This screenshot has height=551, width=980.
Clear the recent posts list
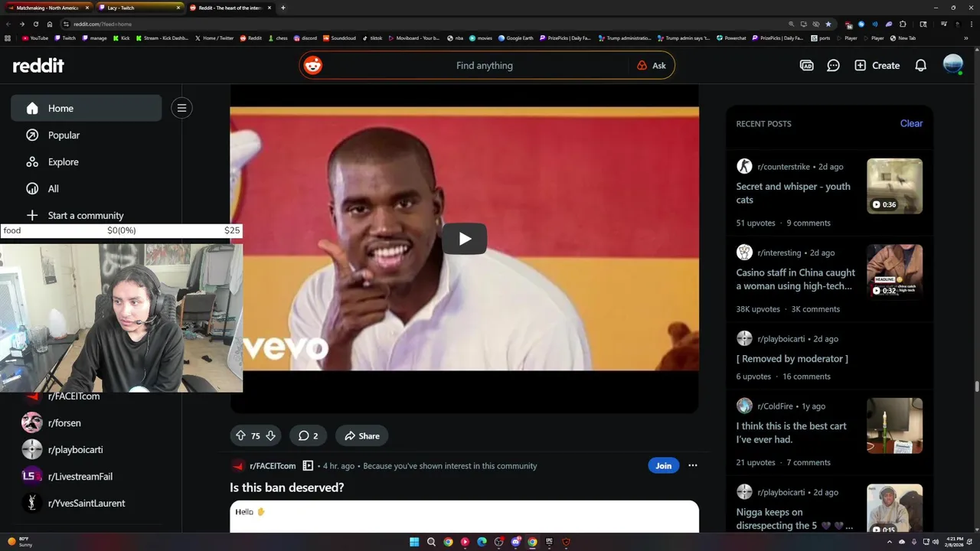(x=911, y=123)
